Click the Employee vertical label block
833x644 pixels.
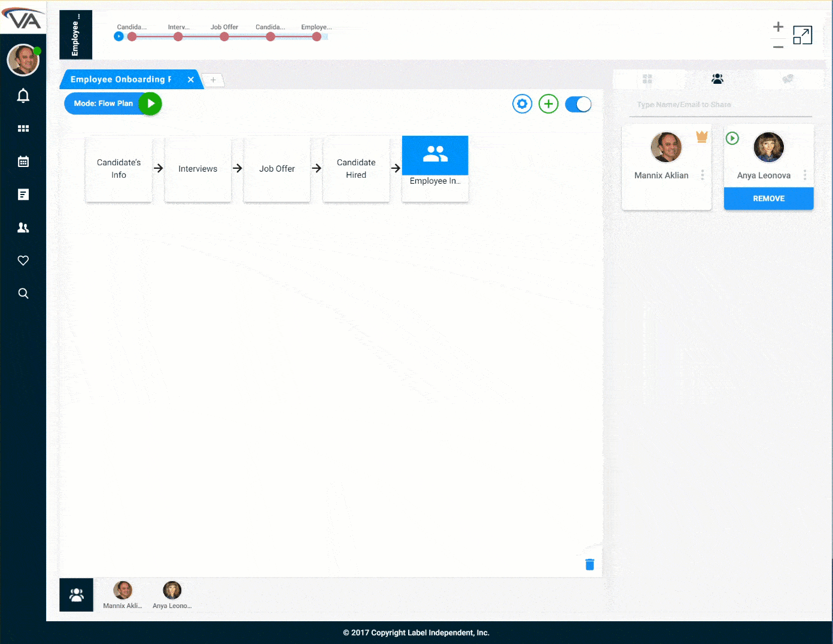(x=76, y=35)
